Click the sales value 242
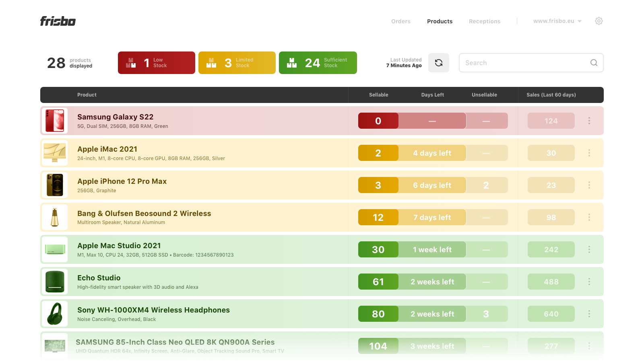The width and height of the screenshot is (644, 362). (551, 249)
